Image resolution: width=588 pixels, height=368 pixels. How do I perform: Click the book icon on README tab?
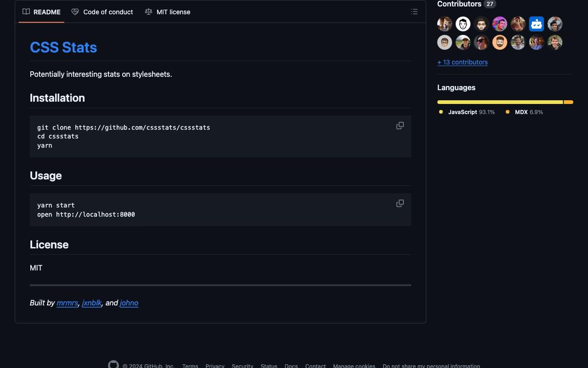(x=26, y=11)
